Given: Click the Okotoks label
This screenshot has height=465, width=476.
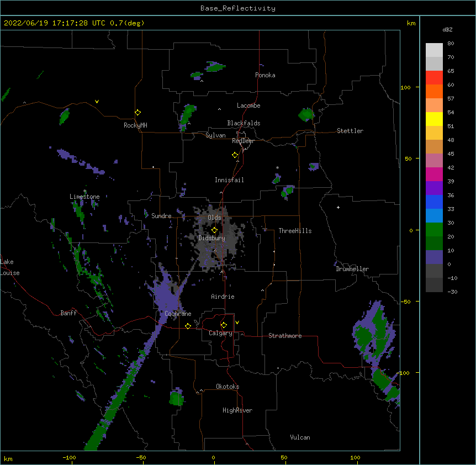Looking at the screenshot, I should coord(228,387).
